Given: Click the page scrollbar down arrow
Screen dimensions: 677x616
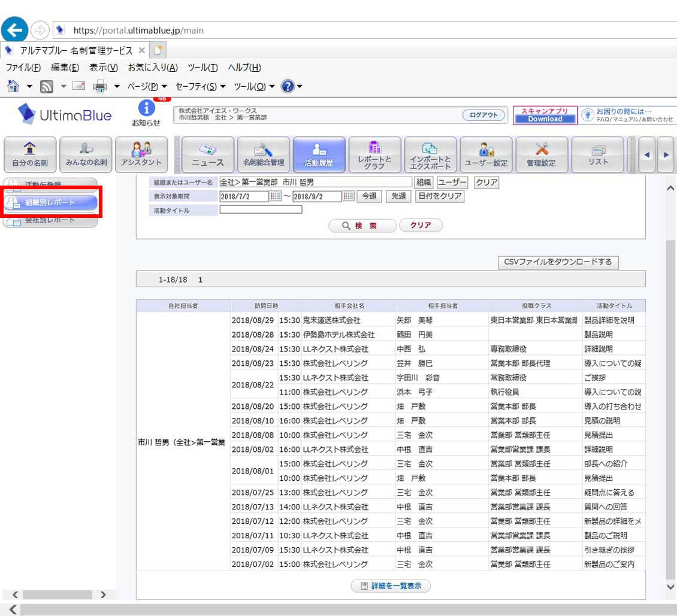Looking at the screenshot, I should coord(670,586).
